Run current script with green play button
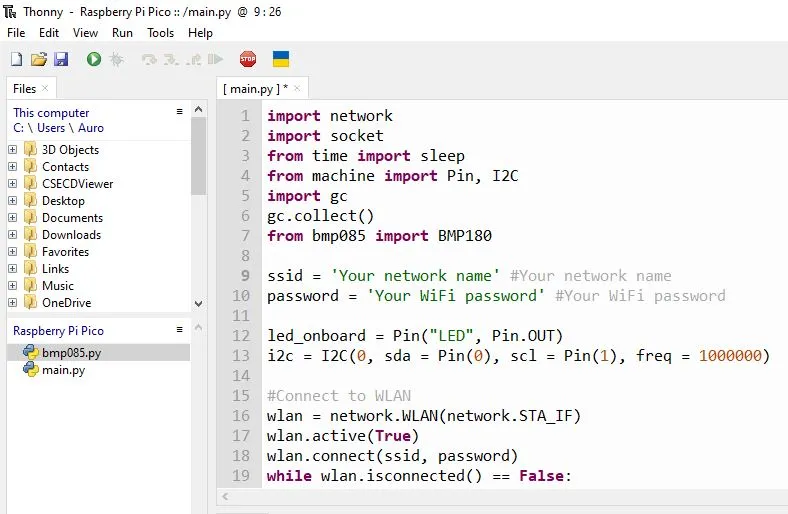Viewport: 788px width, 514px height. coord(93,59)
